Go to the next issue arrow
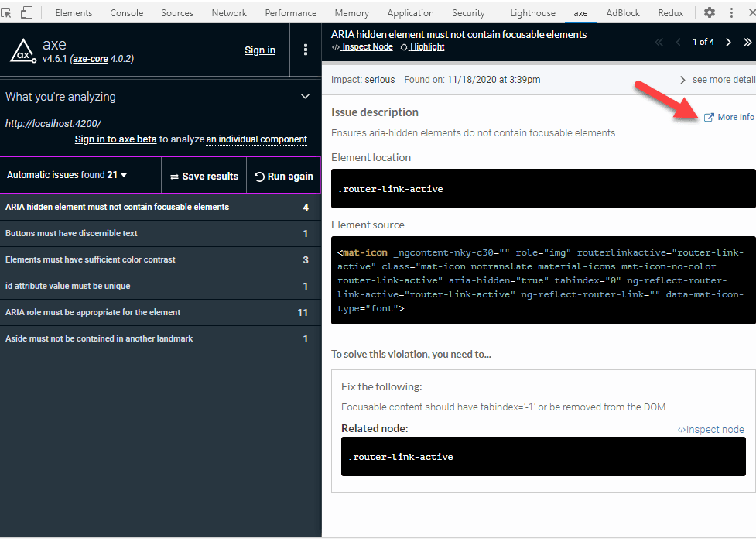This screenshot has width=756, height=539. [x=728, y=42]
